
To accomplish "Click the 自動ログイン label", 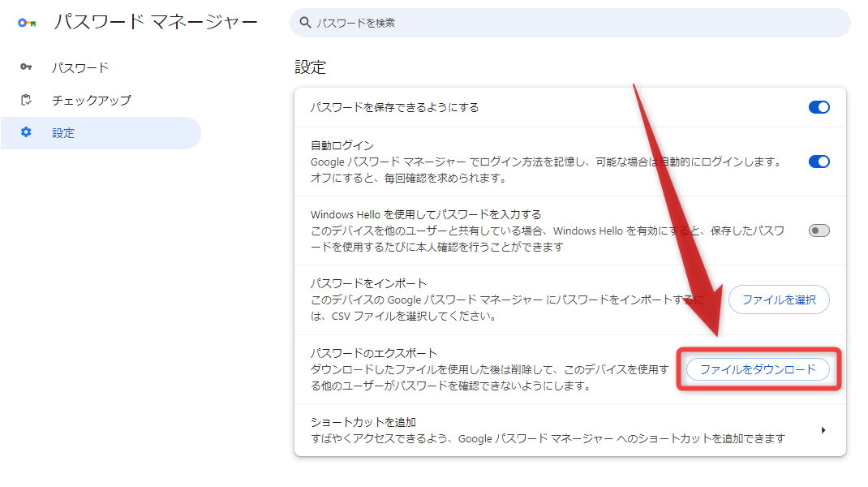I will coord(342,145).
